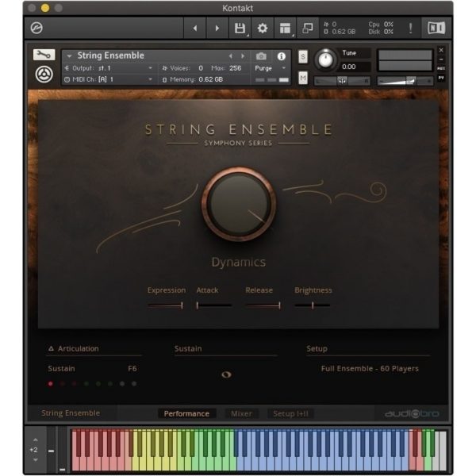Screen dimensions: 476x476
Task: Shift keyboard octave down arrow
Action: (x=36, y=460)
